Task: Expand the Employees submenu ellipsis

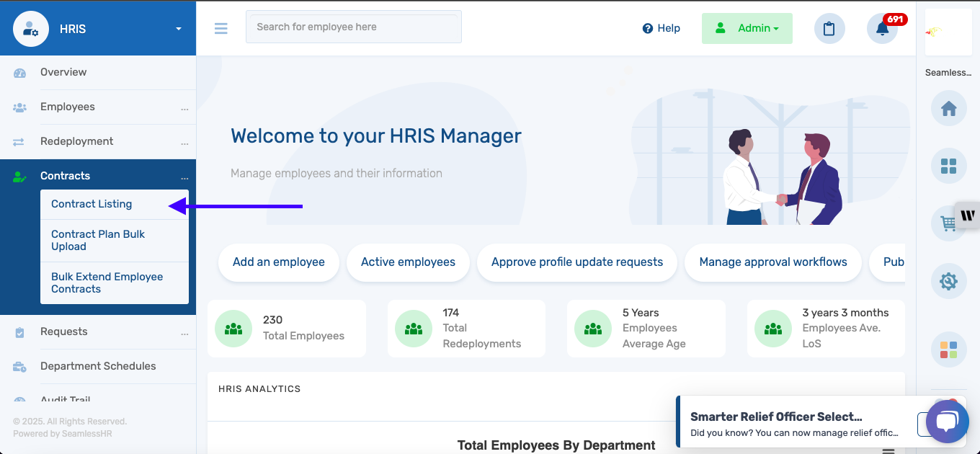Action: [x=184, y=108]
